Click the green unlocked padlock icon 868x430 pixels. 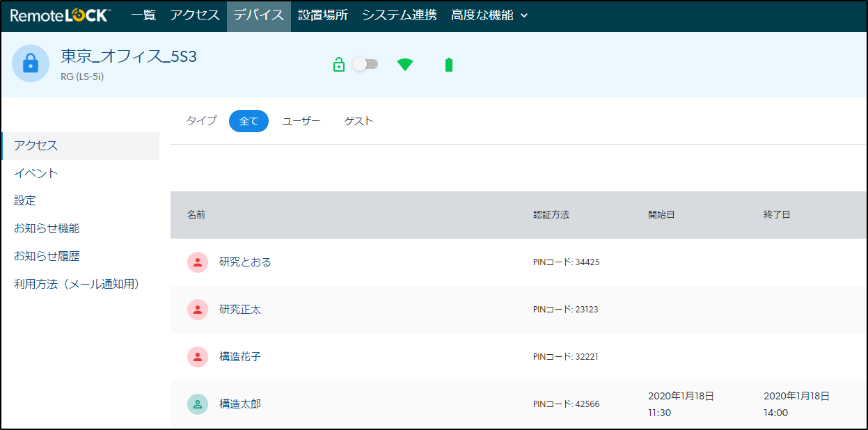[x=339, y=64]
